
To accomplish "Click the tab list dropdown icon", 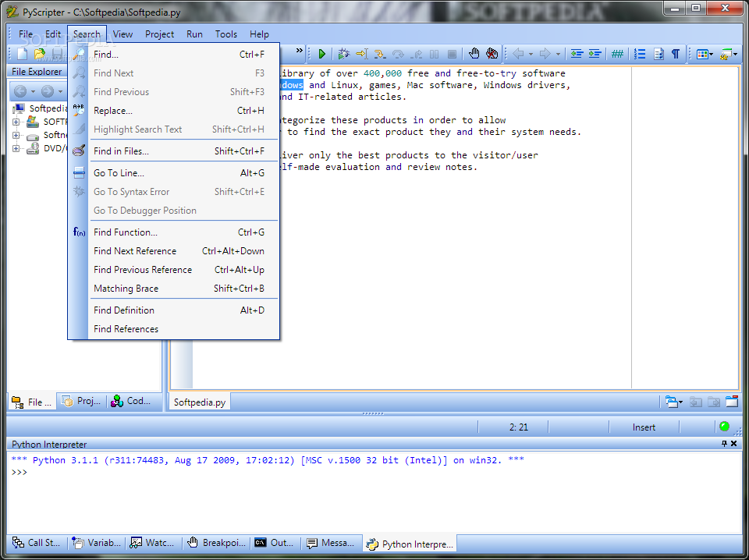I will (x=674, y=402).
